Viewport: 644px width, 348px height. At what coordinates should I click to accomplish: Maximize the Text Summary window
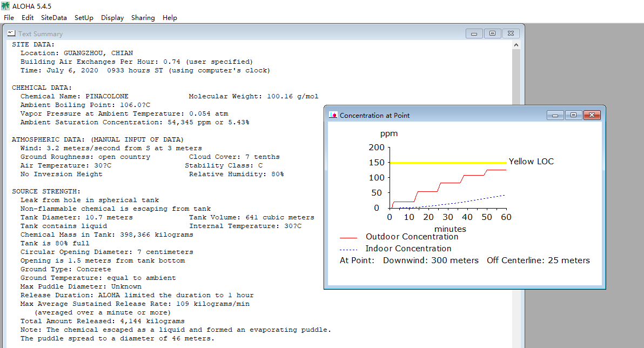tap(492, 34)
